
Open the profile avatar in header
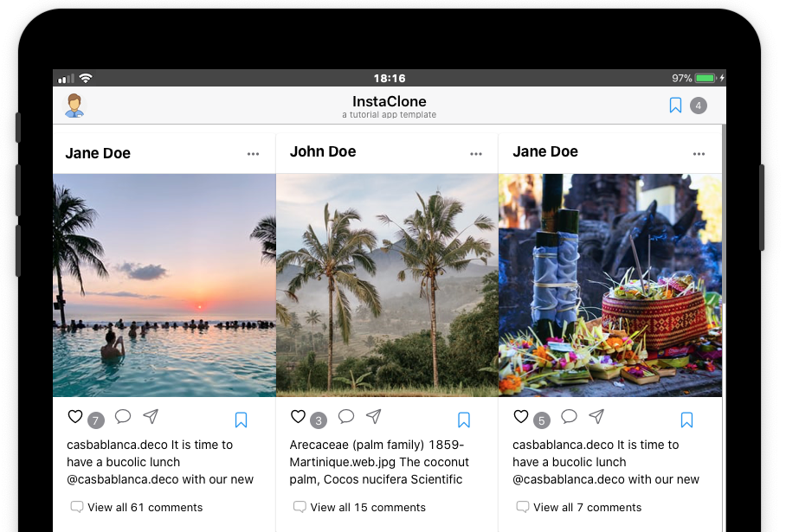(74, 106)
